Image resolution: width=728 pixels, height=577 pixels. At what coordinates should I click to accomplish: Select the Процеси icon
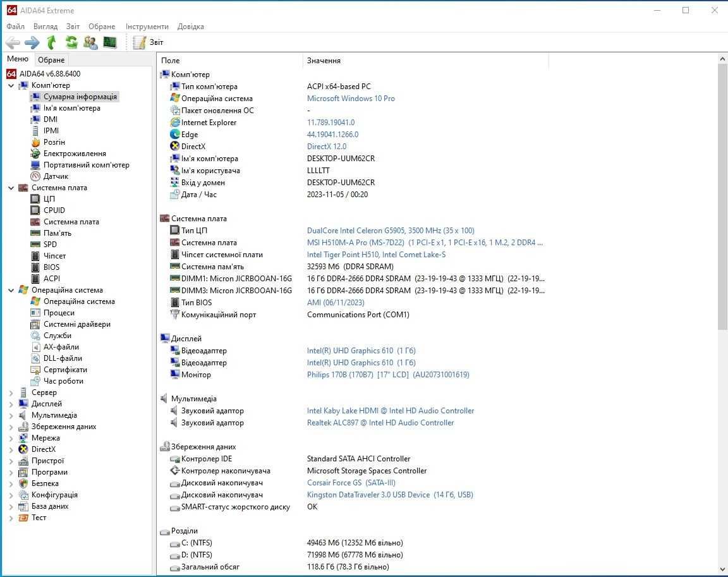tap(35, 313)
